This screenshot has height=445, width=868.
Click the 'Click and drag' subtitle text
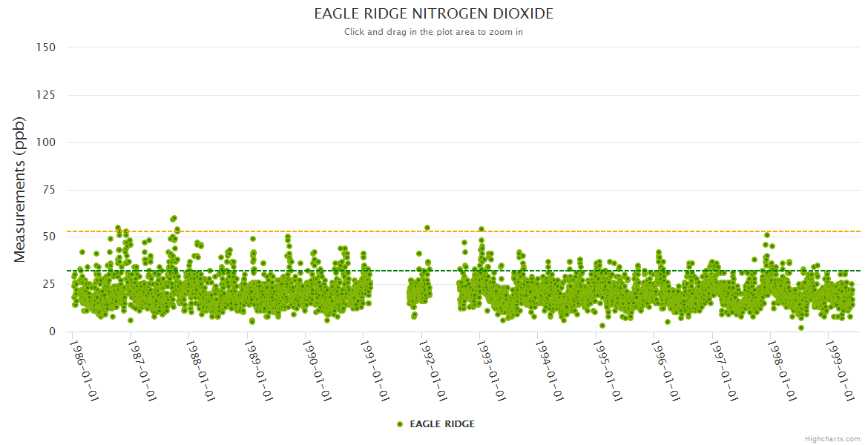point(433,32)
